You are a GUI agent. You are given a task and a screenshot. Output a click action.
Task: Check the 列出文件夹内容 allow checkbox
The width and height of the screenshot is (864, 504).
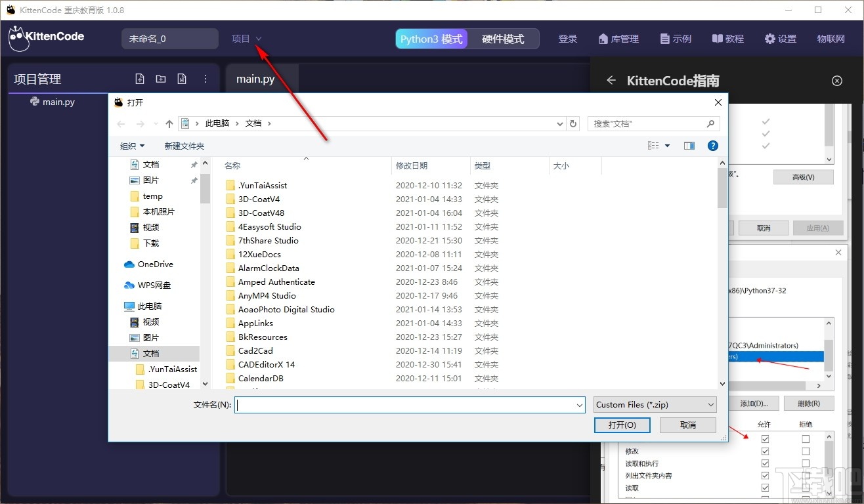(765, 475)
